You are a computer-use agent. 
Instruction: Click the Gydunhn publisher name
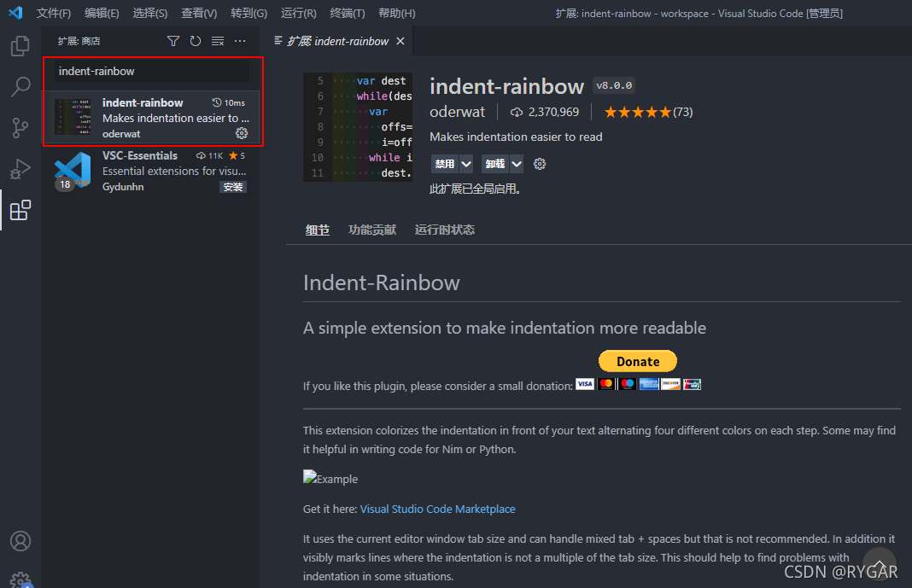click(x=123, y=187)
